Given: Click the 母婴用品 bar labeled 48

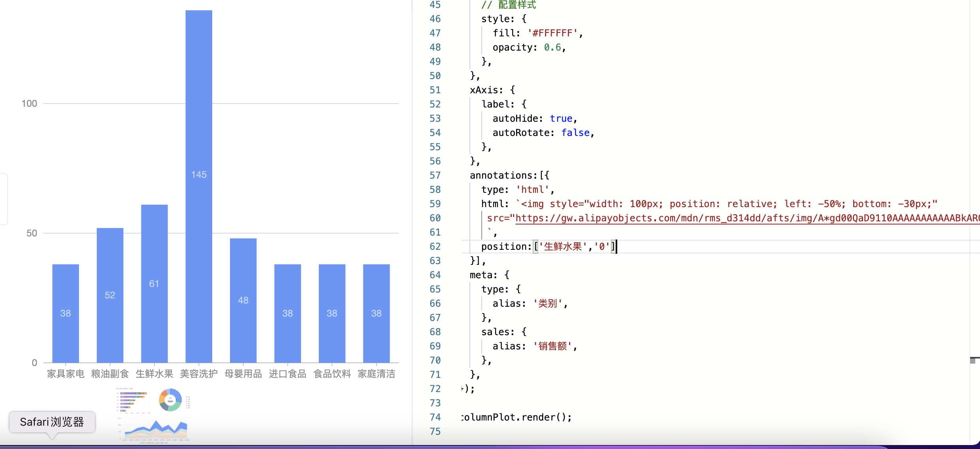Looking at the screenshot, I should point(243,300).
